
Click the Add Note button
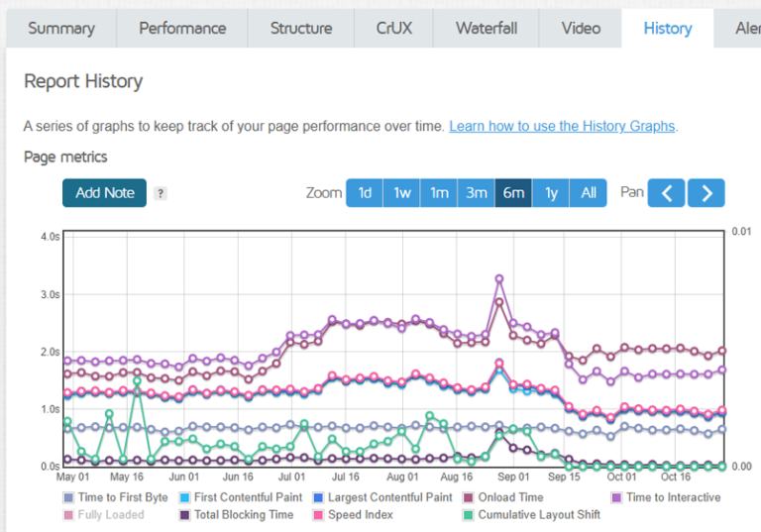coord(104,193)
